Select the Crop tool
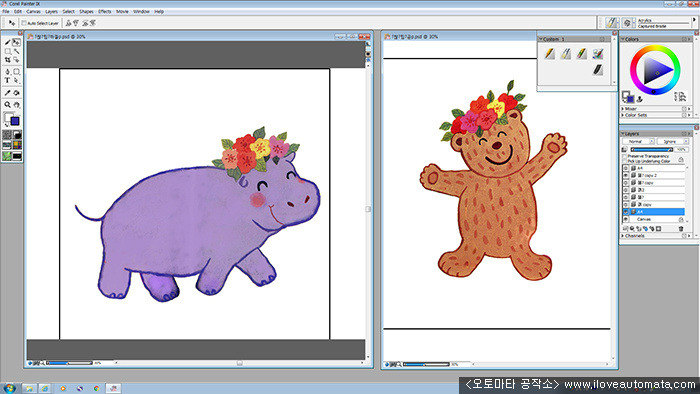Image resolution: width=700 pixels, height=394 pixels. [x=7, y=60]
